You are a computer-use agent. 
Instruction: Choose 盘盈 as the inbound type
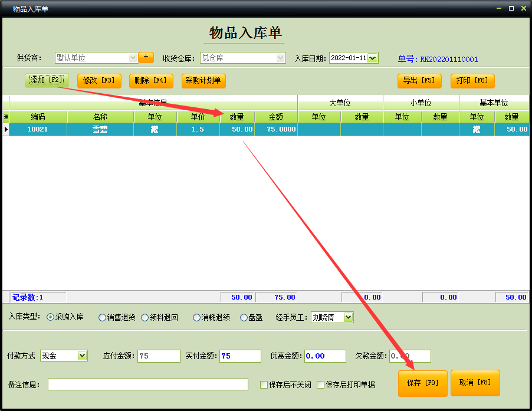244,317
